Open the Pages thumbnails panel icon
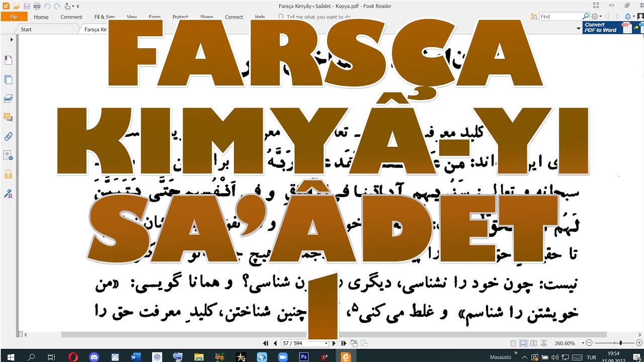Viewport: 644px width, 362px height. tap(8, 79)
